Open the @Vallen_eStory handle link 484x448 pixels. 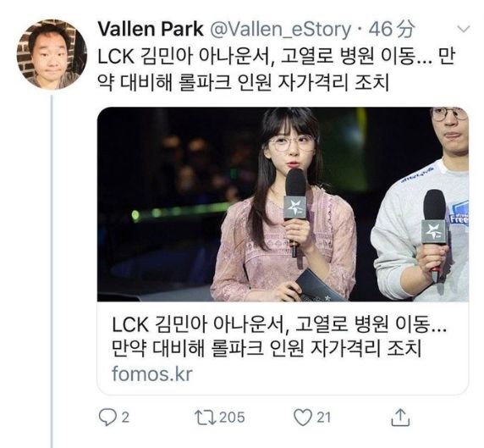281,30
